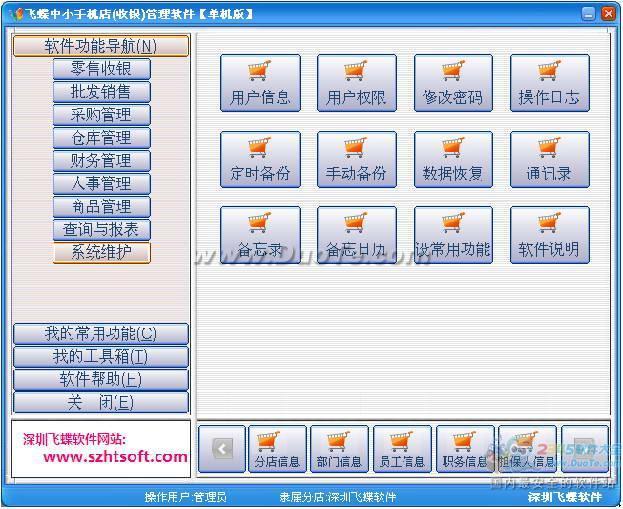Screen dimensions: 623x509
Task: Open the 用户信息 (User Info) icon
Action: pos(260,83)
